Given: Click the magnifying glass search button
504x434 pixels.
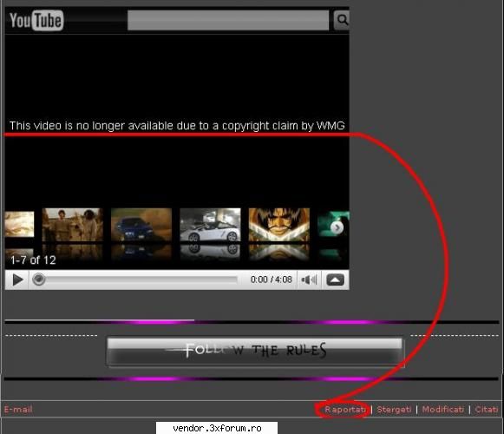Looking at the screenshot, I should [342, 20].
